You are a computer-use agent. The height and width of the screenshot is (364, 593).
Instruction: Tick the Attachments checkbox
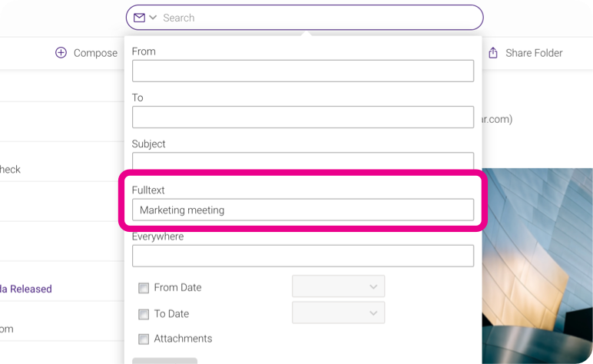[144, 339]
